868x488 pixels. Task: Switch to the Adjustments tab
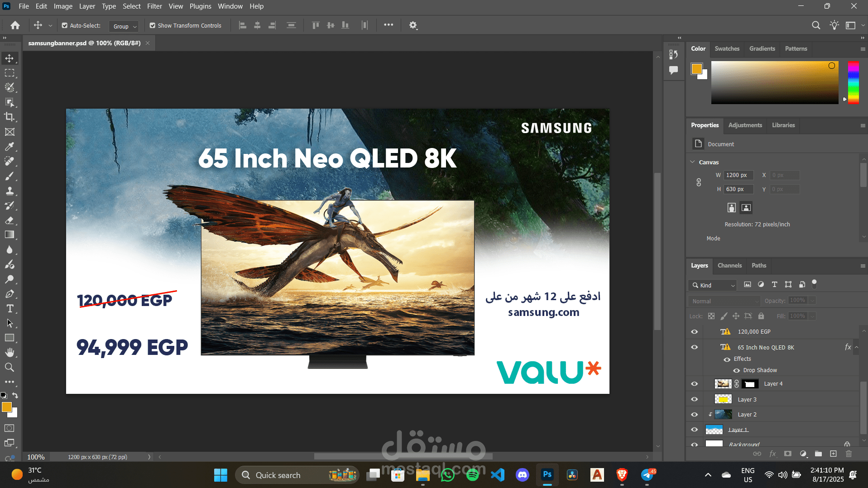(745, 125)
